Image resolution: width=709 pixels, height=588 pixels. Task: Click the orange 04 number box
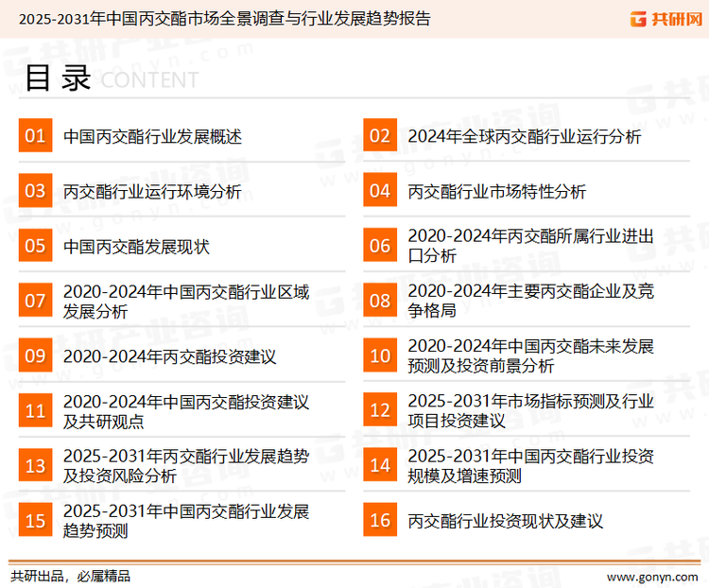(x=380, y=190)
